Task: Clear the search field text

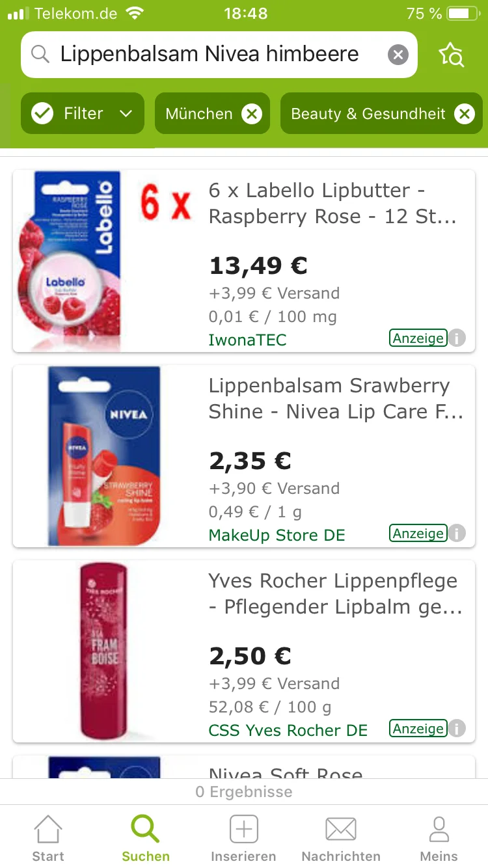Action: point(398,55)
